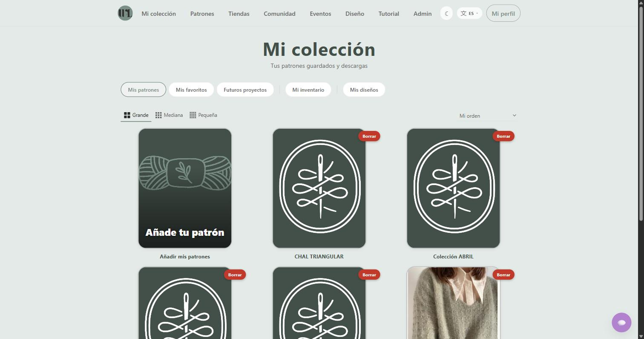Select Grande grid view

pyautogui.click(x=136, y=115)
